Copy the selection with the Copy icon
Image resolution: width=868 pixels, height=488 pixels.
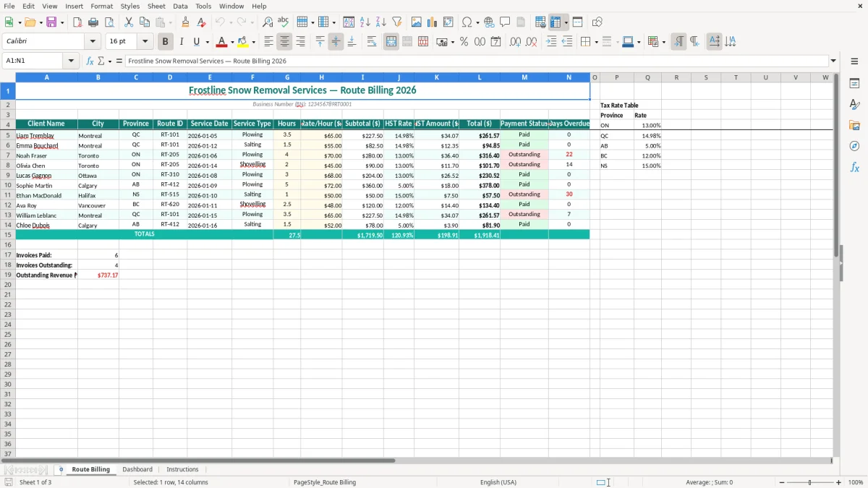point(144,22)
